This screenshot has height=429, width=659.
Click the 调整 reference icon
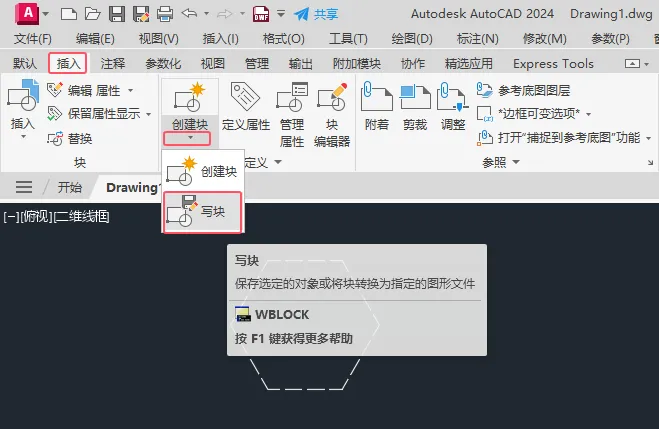click(x=453, y=97)
